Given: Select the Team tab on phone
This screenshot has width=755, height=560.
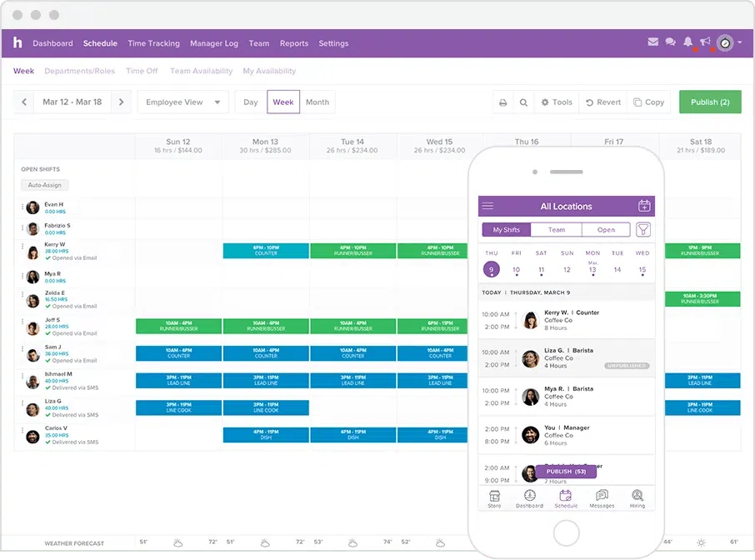Looking at the screenshot, I should pyautogui.click(x=557, y=230).
